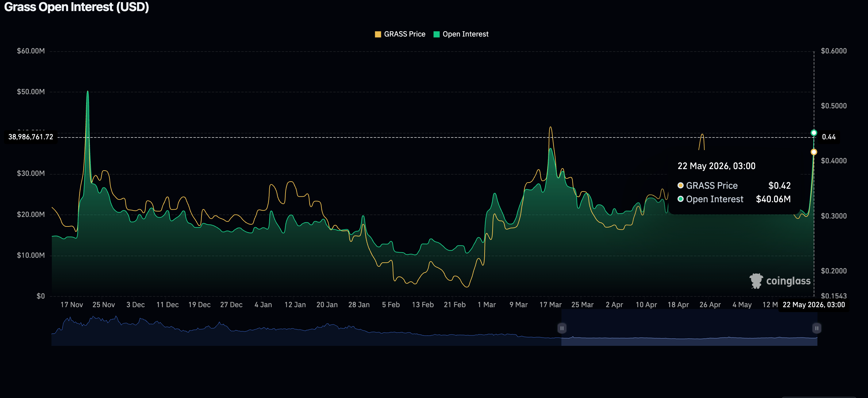Click the green Open Interest legend swatch
Screen dimensions: 868x398
436,34
